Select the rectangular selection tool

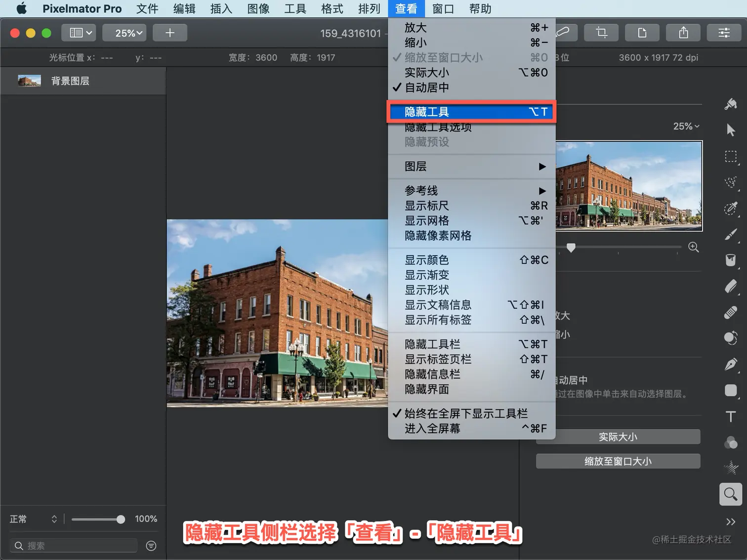731,157
